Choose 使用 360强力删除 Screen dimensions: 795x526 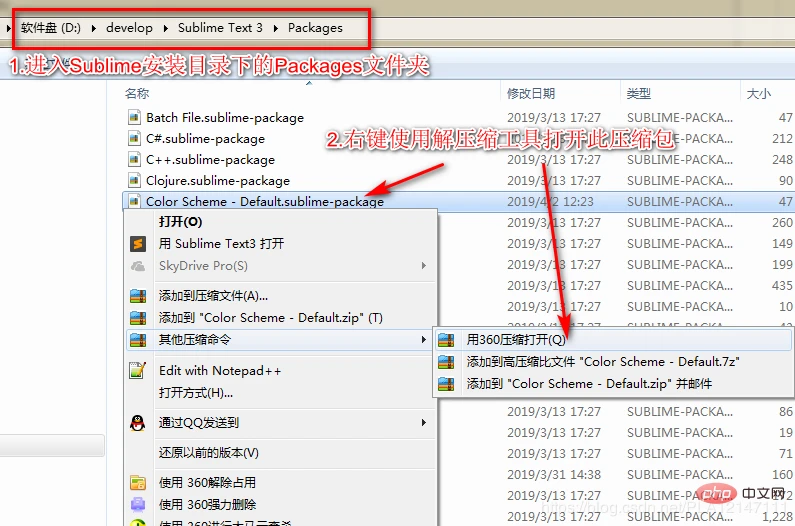[207, 504]
